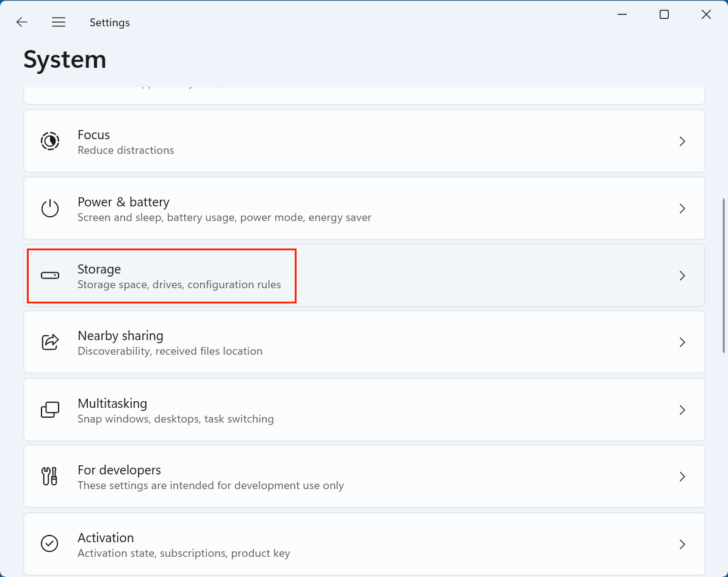The width and height of the screenshot is (728, 577).
Task: Open For developers settings
Action: [364, 476]
